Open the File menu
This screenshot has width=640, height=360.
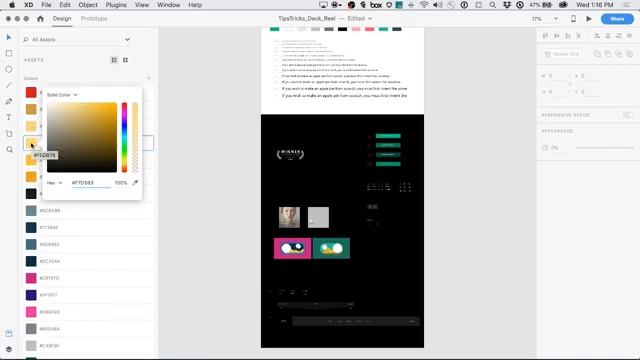pos(46,5)
